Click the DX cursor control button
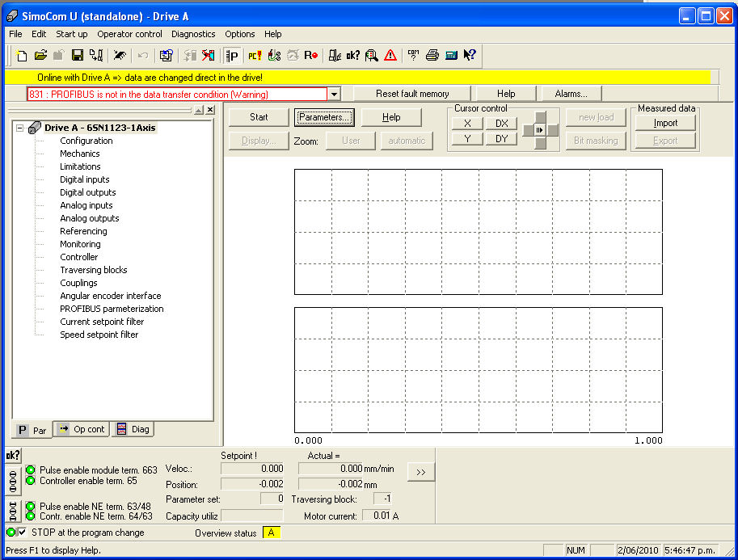The width and height of the screenshot is (738, 560). (502, 124)
